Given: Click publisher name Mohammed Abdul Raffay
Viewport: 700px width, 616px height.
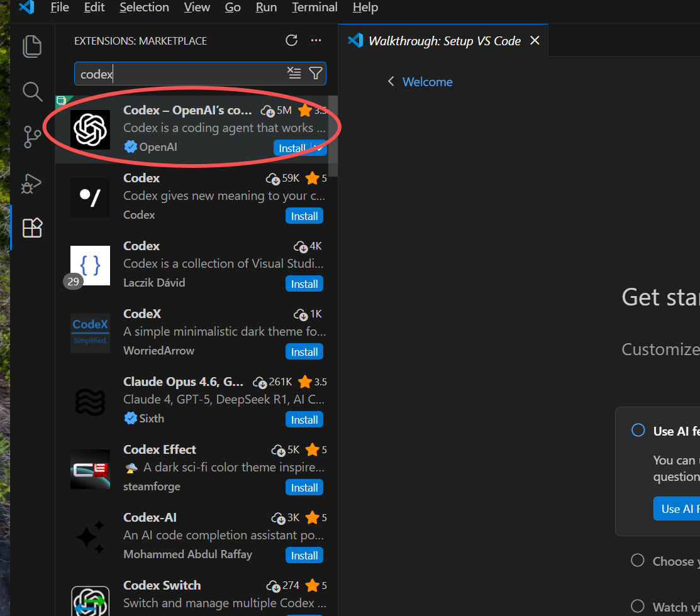Looking at the screenshot, I should 188,554.
